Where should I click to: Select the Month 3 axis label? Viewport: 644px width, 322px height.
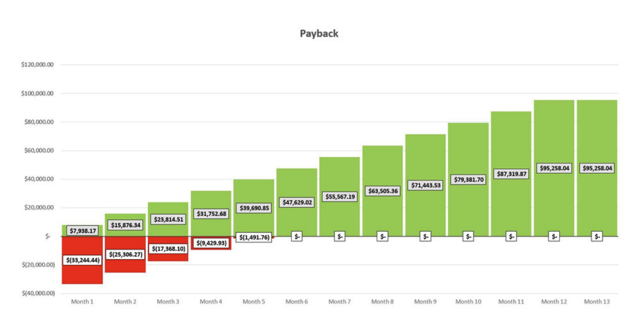pos(168,302)
